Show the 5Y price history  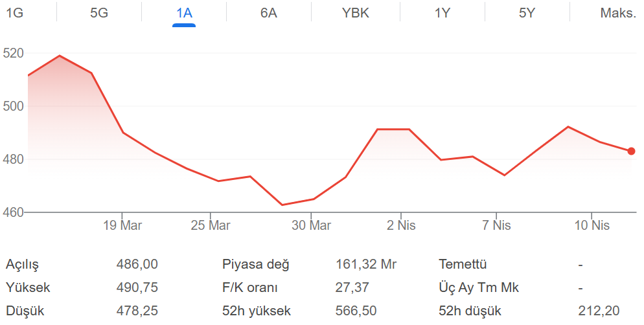tap(527, 13)
